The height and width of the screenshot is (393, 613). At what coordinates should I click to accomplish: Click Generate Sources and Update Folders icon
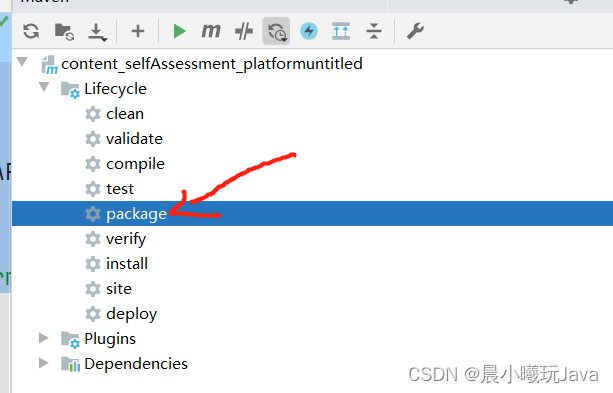(x=65, y=31)
